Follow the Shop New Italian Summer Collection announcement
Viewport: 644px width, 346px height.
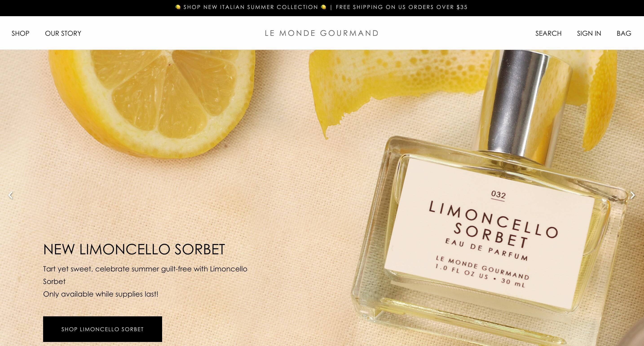[x=251, y=7]
